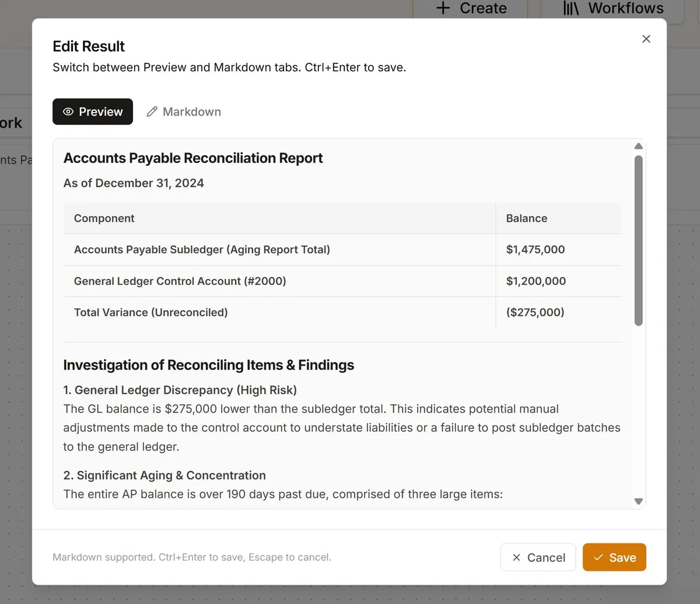Click the eye icon on the Preview tab
700x604 pixels.
69,111
